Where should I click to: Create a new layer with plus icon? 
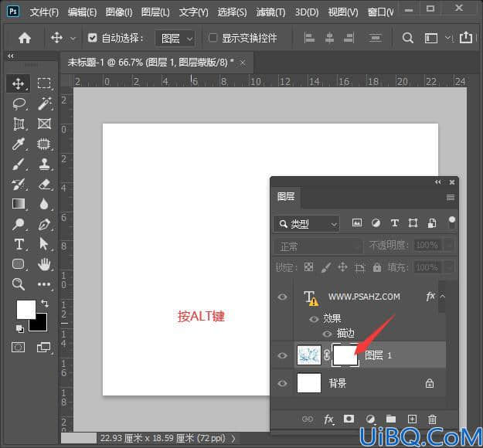(412, 419)
